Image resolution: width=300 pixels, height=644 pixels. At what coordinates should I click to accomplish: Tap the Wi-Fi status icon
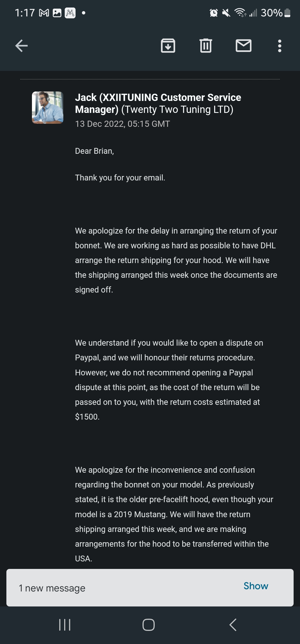(240, 13)
